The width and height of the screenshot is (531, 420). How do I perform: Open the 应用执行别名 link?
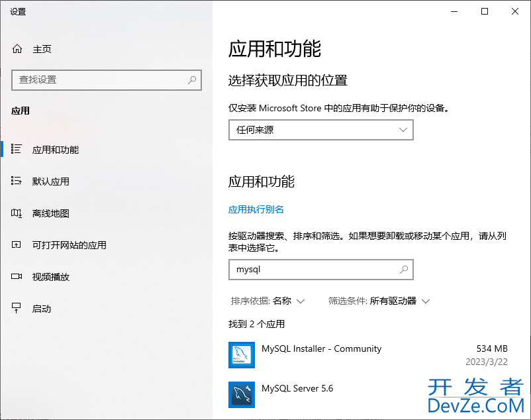pyautogui.click(x=256, y=209)
